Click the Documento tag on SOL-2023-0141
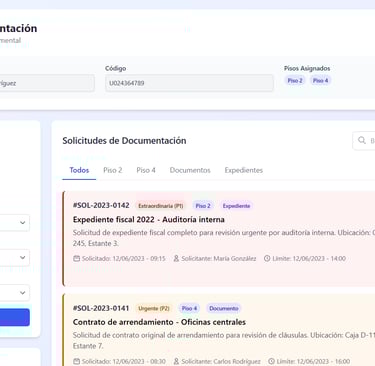Viewport: 375px width, 366px height. point(224,309)
